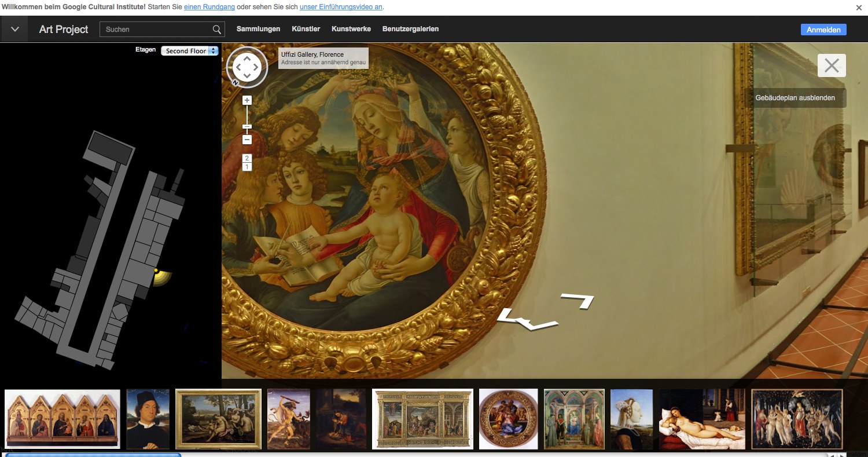This screenshot has height=457, width=868.
Task: Pan down using the navigation compass arrow
Action: click(x=247, y=76)
